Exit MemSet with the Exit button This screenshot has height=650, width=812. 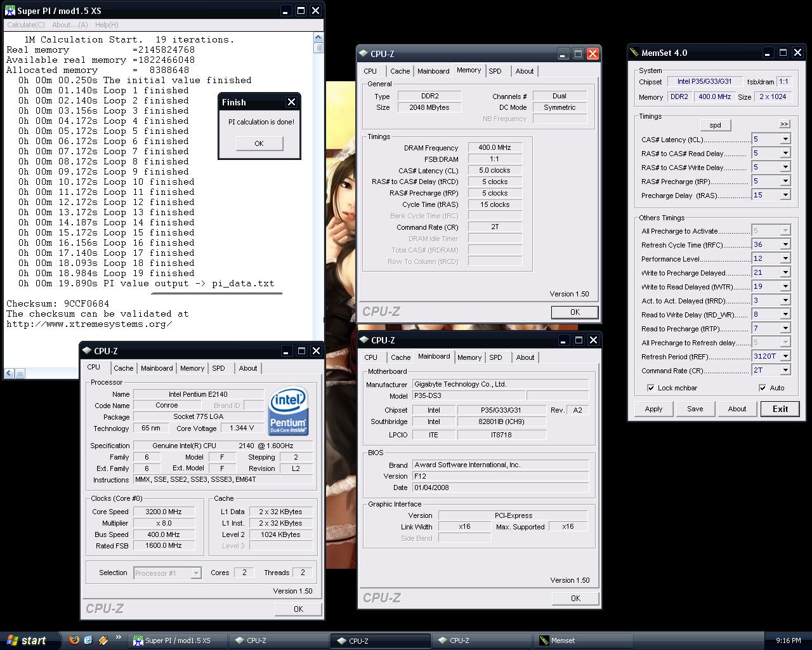pyautogui.click(x=780, y=409)
